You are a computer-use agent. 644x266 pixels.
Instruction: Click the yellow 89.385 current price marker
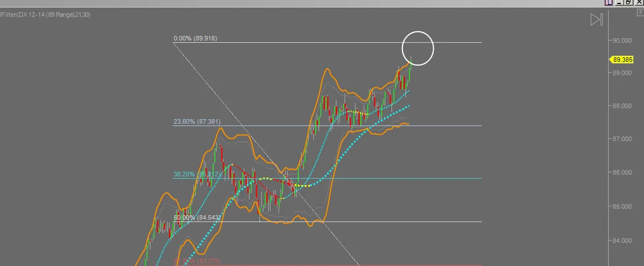[621, 60]
